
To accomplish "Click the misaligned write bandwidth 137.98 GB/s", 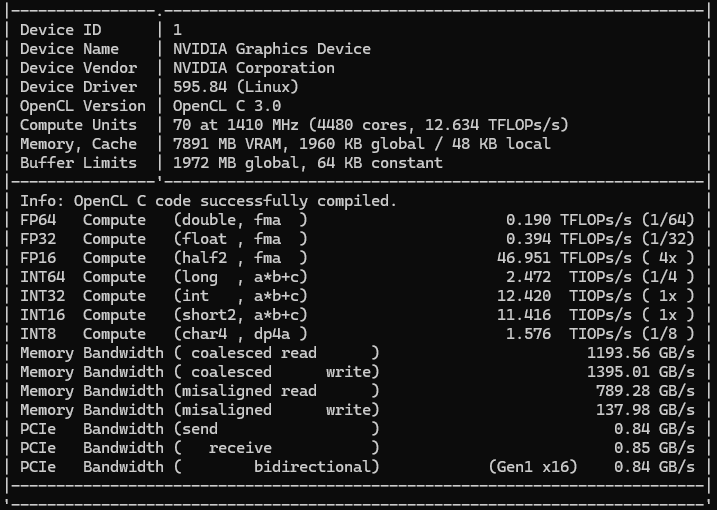I will pyautogui.click(x=645, y=410).
